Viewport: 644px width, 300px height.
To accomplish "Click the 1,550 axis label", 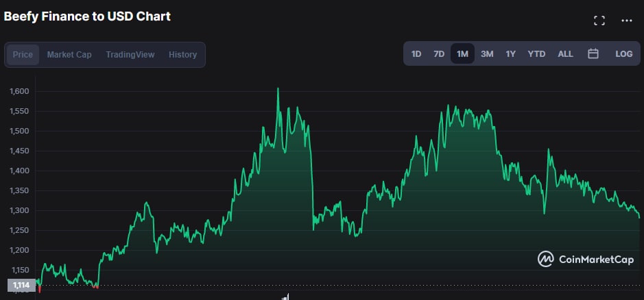I will (19, 111).
